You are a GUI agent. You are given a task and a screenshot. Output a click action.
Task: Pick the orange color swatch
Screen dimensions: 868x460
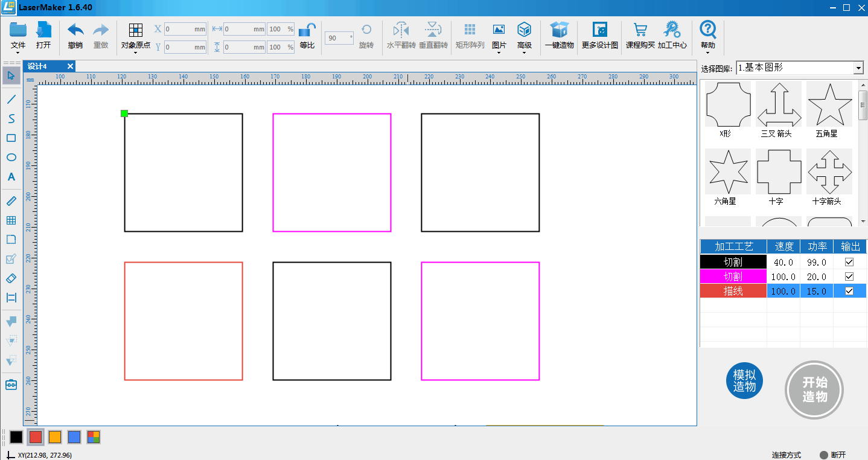pos(55,437)
